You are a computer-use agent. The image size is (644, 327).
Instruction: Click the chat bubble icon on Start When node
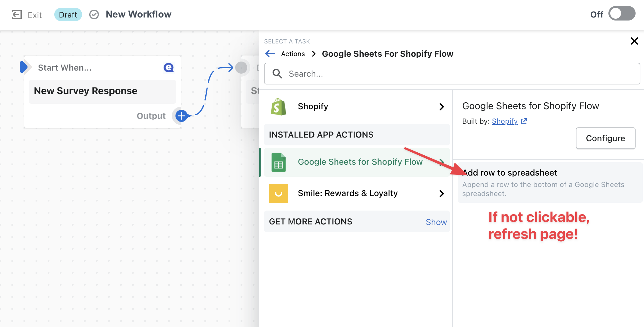click(x=169, y=67)
